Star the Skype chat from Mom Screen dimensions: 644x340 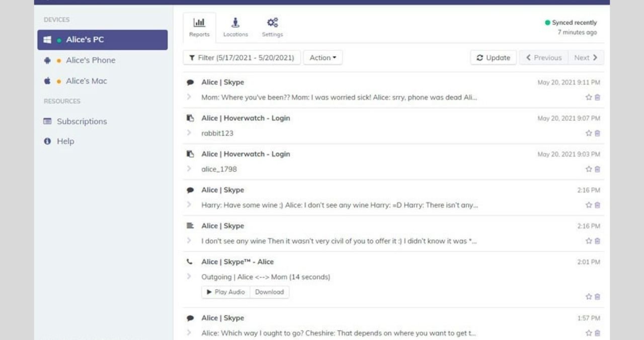tap(589, 98)
